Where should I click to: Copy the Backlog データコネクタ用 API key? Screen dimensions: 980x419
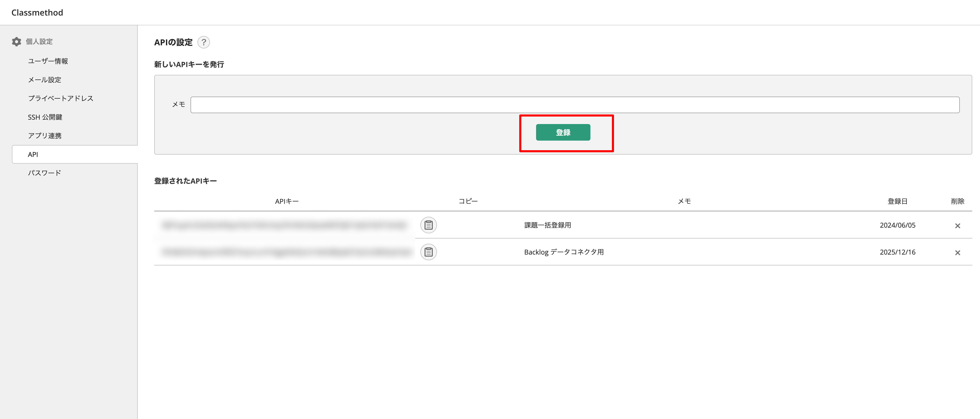(x=428, y=252)
